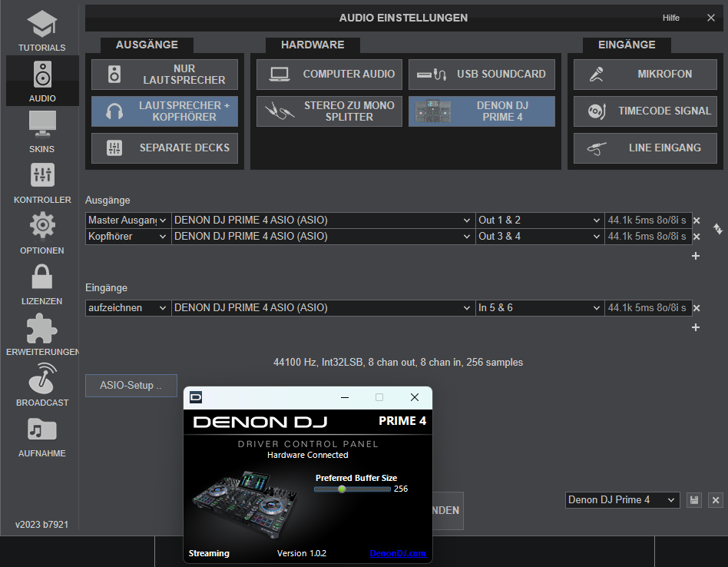Click the Streaming status in driver panel
Screen dimensions: 728x567
(209, 553)
